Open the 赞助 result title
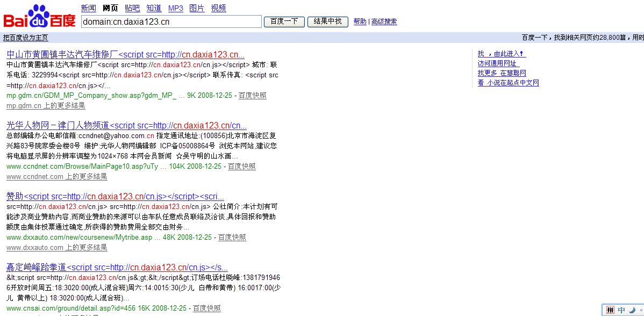This screenshot has height=316, width=644. [116, 197]
